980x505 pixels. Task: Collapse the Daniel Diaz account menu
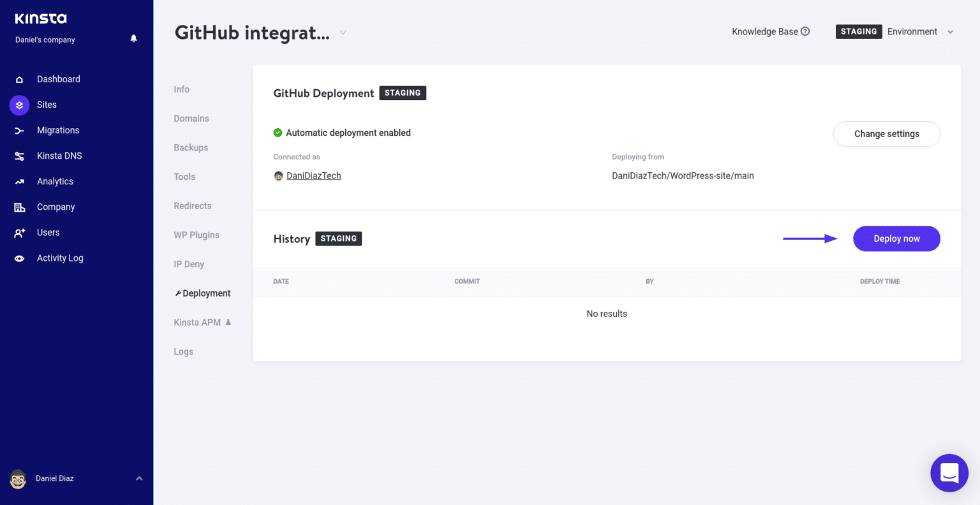tap(139, 478)
